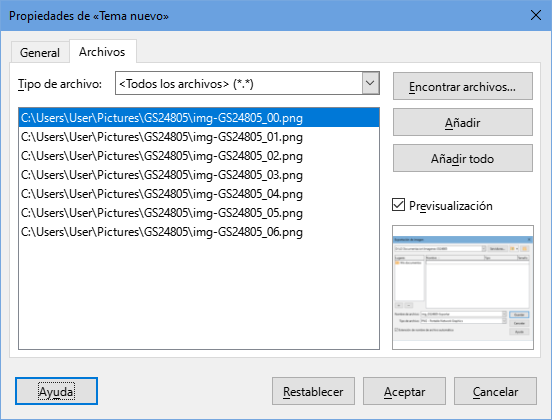This screenshot has height=420, width=552.
Task: Select file img-GS24805_02.png in list
Action: (x=199, y=156)
